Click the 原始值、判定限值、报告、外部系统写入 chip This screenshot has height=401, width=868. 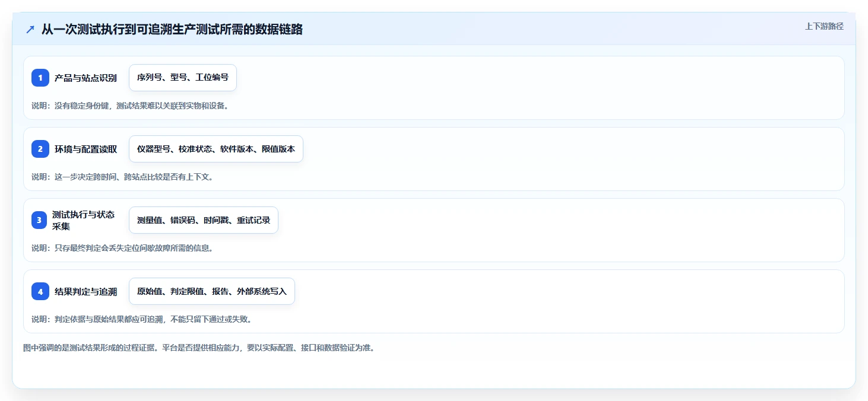pyautogui.click(x=212, y=291)
